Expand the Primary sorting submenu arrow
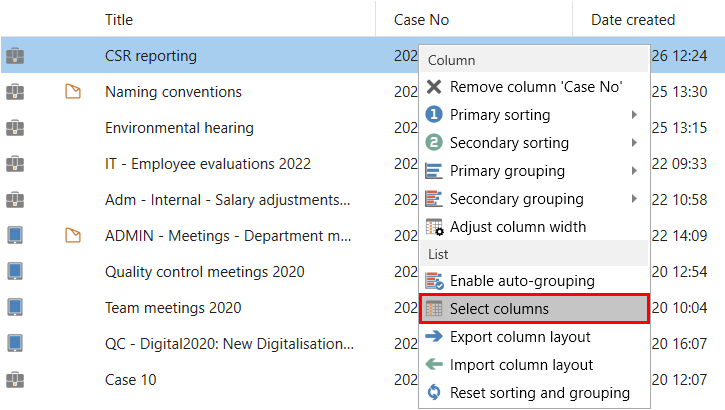 tap(635, 115)
